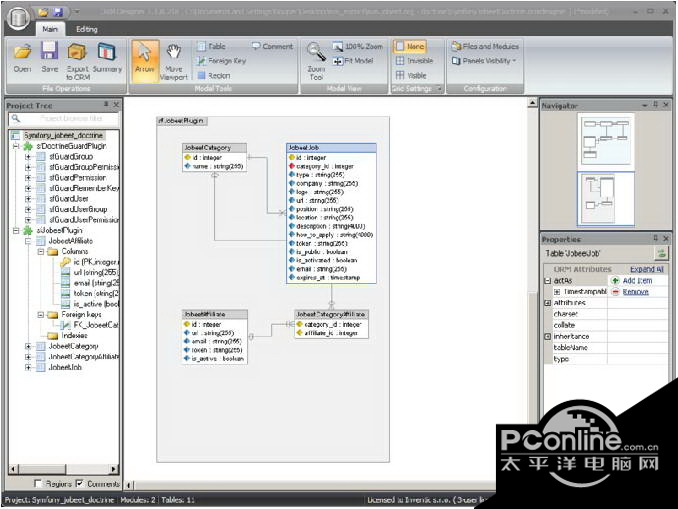Select the Zoom Tool magnifier
678x509 pixels.
pyautogui.click(x=316, y=60)
